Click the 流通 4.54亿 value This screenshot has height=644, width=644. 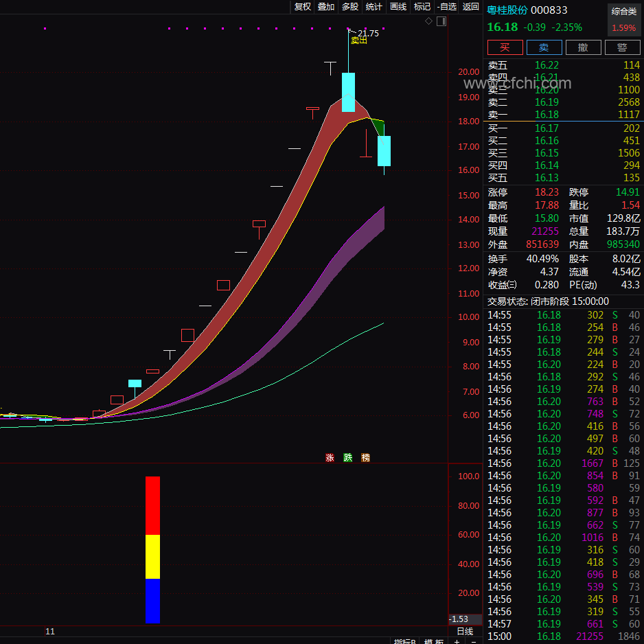pos(626,272)
